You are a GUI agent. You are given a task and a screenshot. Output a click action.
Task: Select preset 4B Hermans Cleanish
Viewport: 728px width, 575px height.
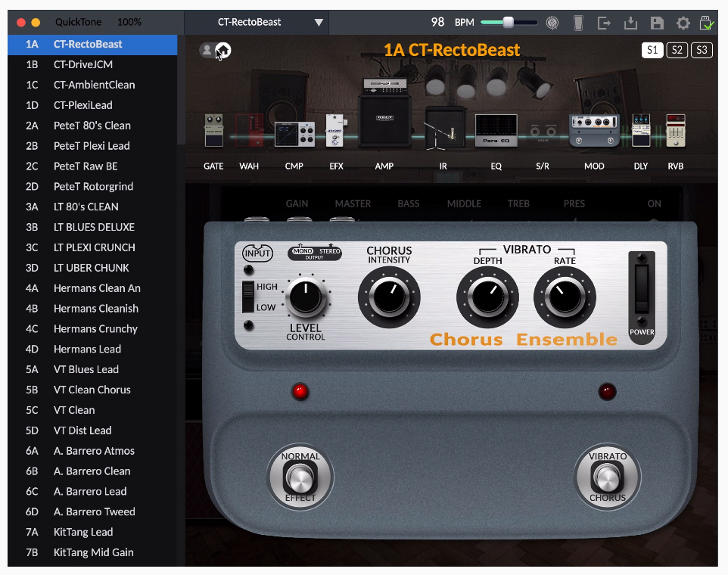pyautogui.click(x=92, y=309)
